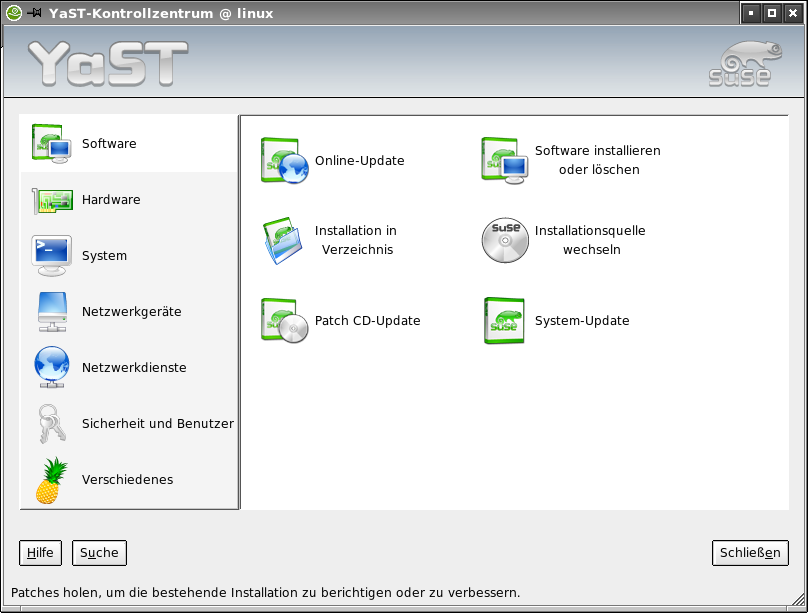This screenshot has height=613, width=808.
Task: Open the Software installieren oder löschen icon
Action: [505, 160]
